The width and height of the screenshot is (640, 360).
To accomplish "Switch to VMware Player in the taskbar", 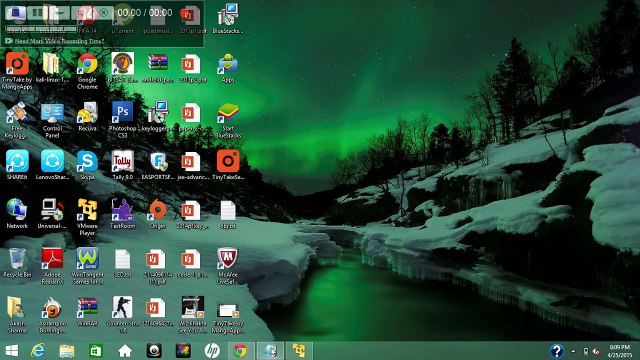I will tap(299, 351).
